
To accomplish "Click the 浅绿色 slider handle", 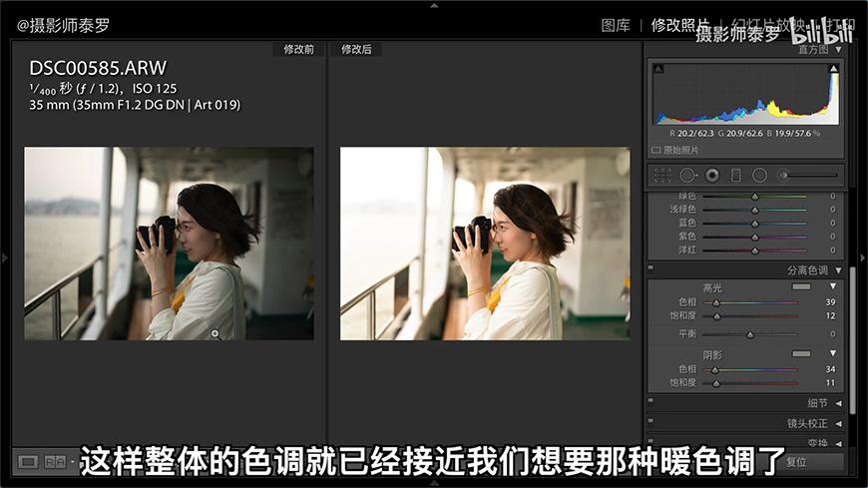I will pyautogui.click(x=754, y=210).
